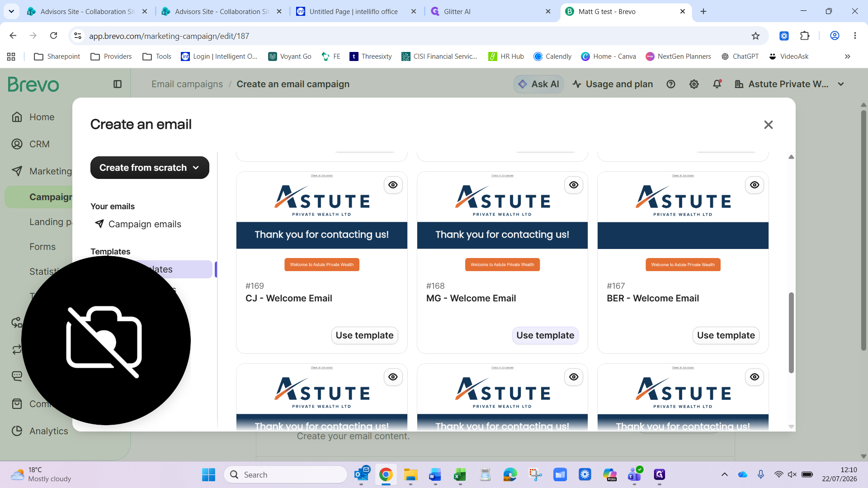The width and height of the screenshot is (868, 488).
Task: Close the Create an email dialog
Action: coord(768,125)
